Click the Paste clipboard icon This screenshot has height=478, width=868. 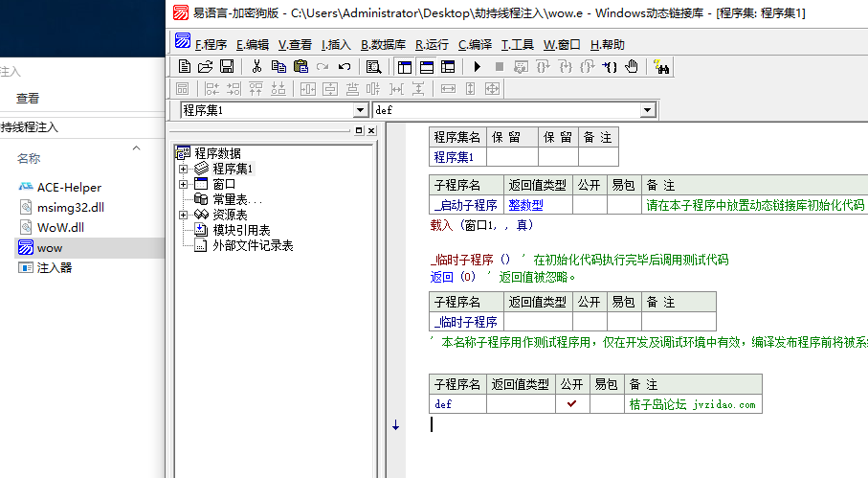300,67
